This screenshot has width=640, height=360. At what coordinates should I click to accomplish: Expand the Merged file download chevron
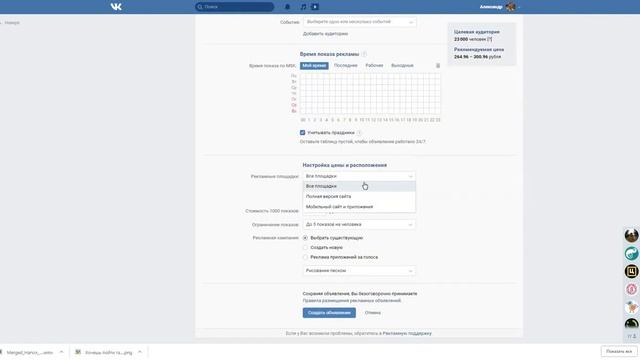tap(61, 352)
